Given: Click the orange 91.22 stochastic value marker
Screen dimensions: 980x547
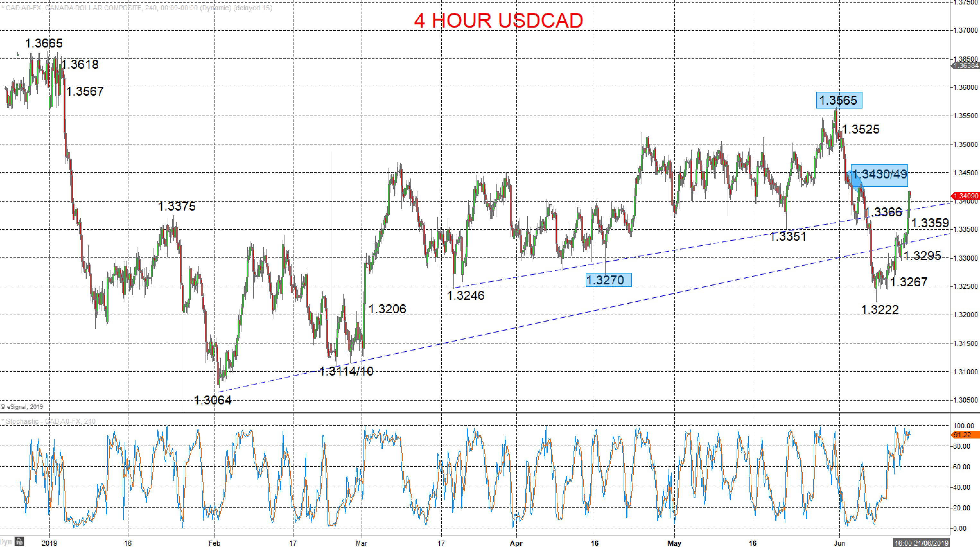Looking at the screenshot, I should [x=965, y=435].
